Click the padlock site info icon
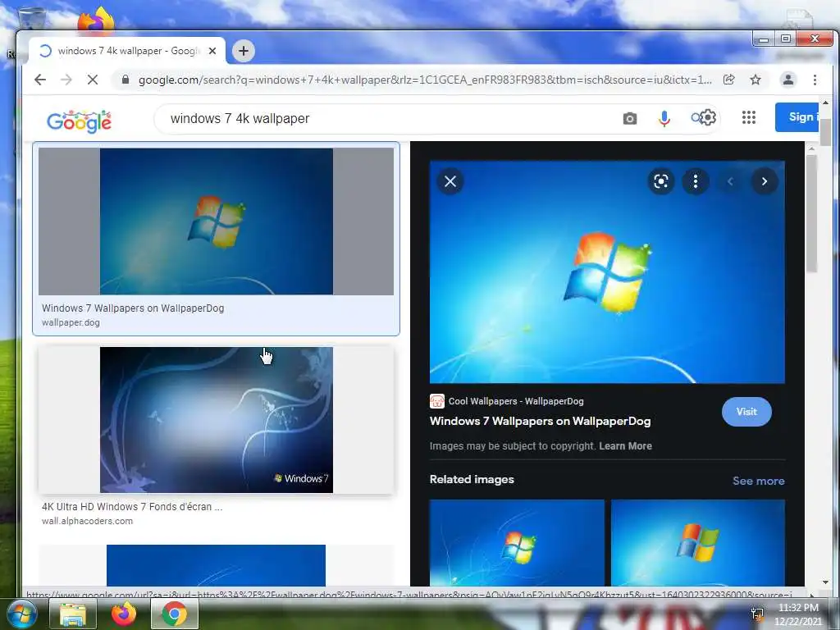The width and height of the screenshot is (840, 630). click(x=126, y=80)
